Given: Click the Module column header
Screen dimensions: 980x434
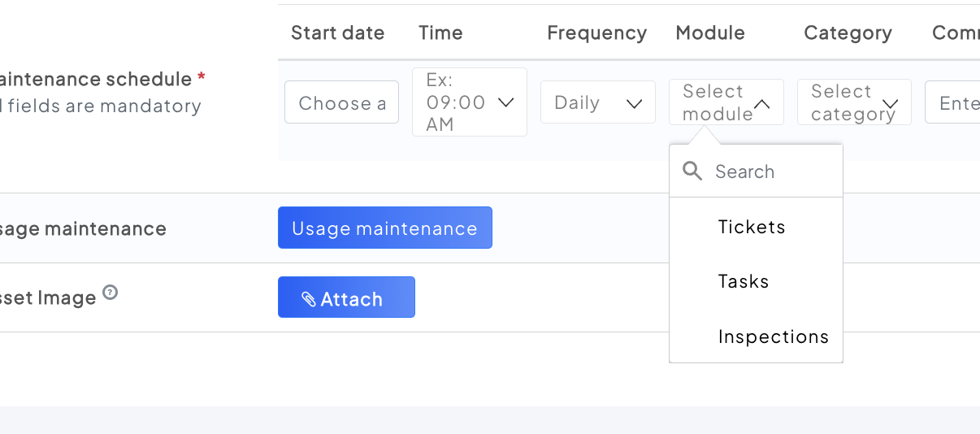Looking at the screenshot, I should pos(710,33).
